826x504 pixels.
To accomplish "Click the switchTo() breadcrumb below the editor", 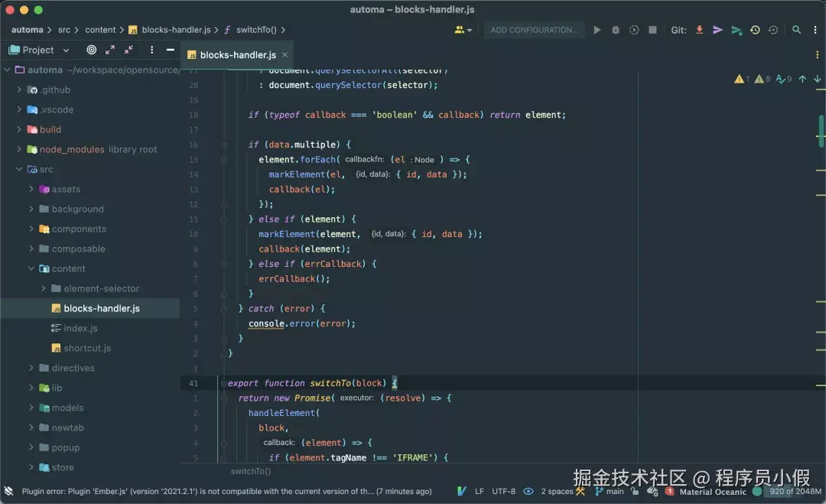I will (251, 471).
